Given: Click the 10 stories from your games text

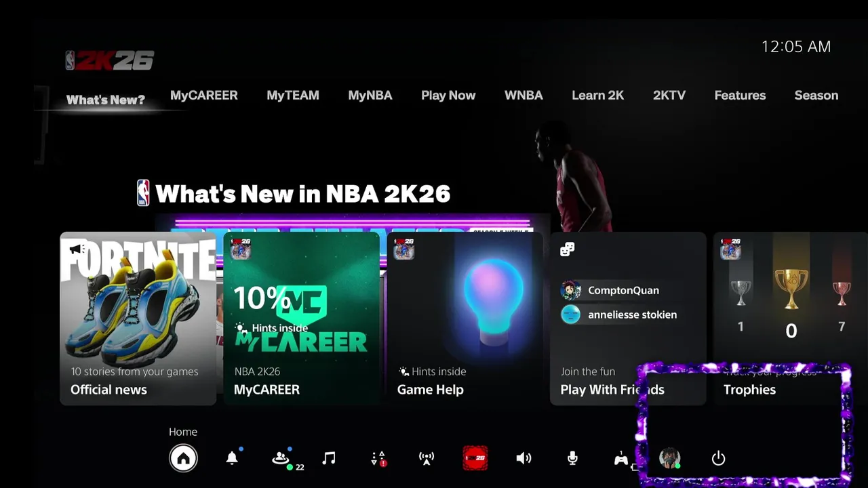Looking at the screenshot, I should pyautogui.click(x=135, y=371).
